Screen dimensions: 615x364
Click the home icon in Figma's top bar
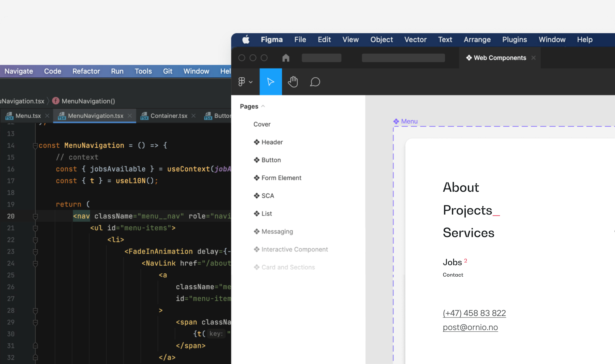(286, 58)
